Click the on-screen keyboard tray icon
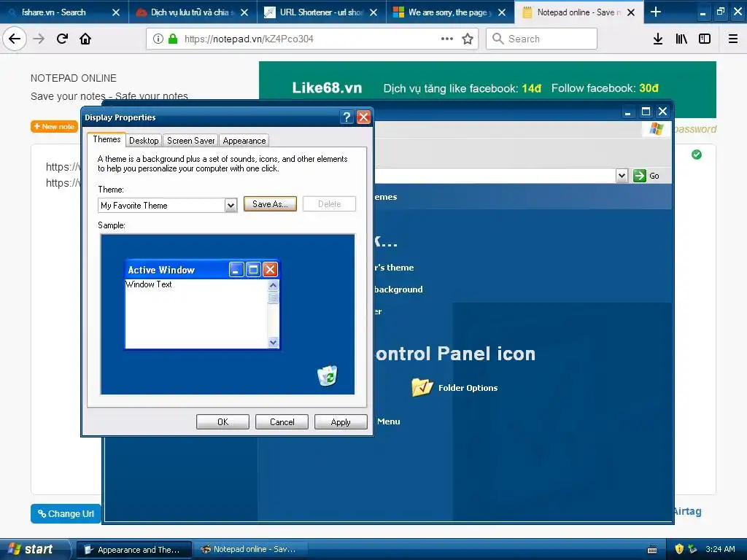The image size is (747, 560). coord(652,550)
